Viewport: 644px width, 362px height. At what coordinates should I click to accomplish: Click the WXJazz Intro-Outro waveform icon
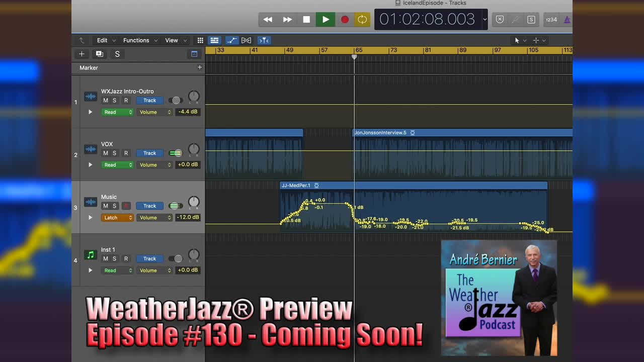point(91,97)
